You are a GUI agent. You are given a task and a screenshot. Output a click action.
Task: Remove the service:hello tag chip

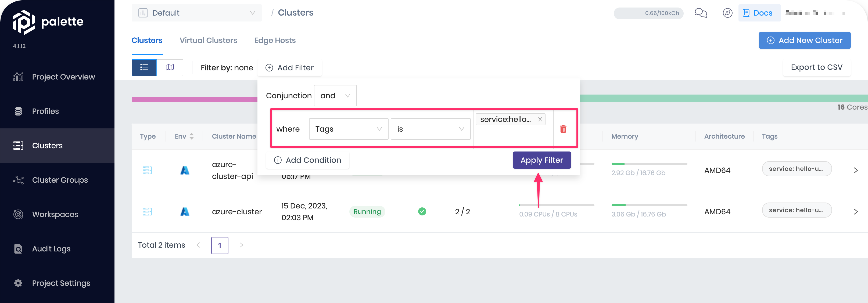tap(540, 119)
